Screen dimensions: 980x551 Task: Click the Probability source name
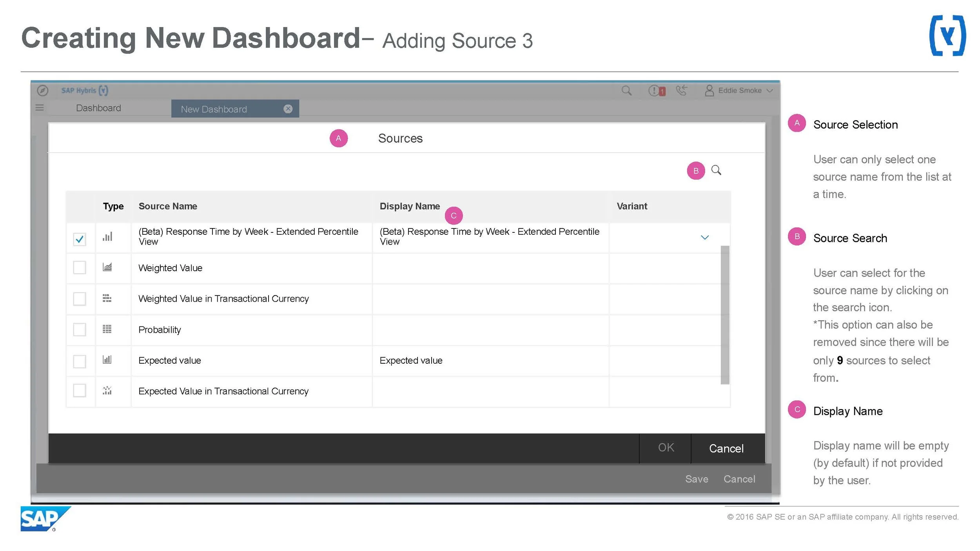coord(160,330)
